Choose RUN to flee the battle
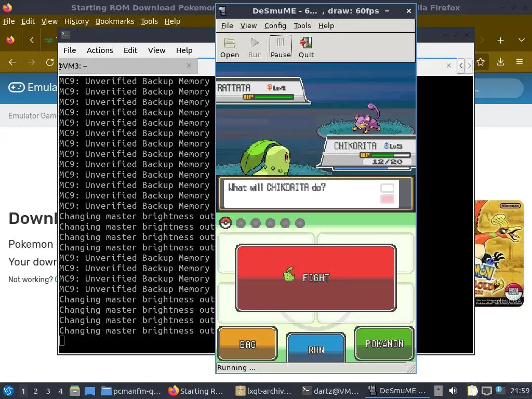This screenshot has width=532, height=399. click(x=315, y=348)
